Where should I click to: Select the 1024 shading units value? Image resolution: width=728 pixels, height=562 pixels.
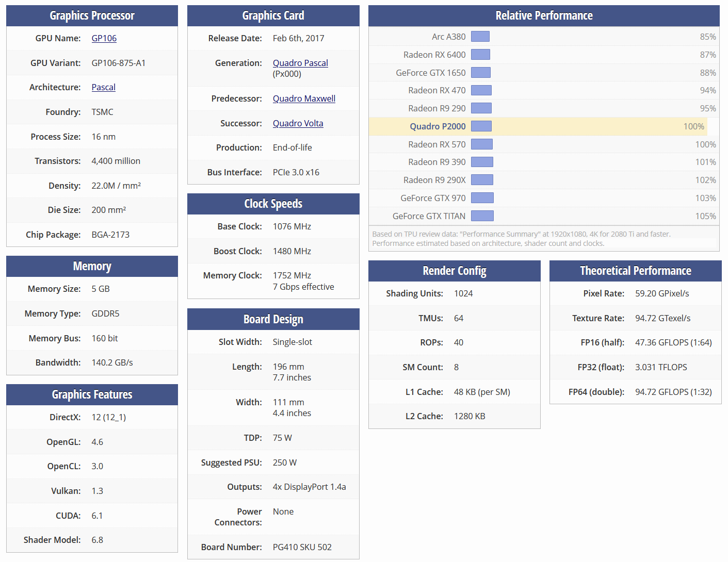coord(463,293)
